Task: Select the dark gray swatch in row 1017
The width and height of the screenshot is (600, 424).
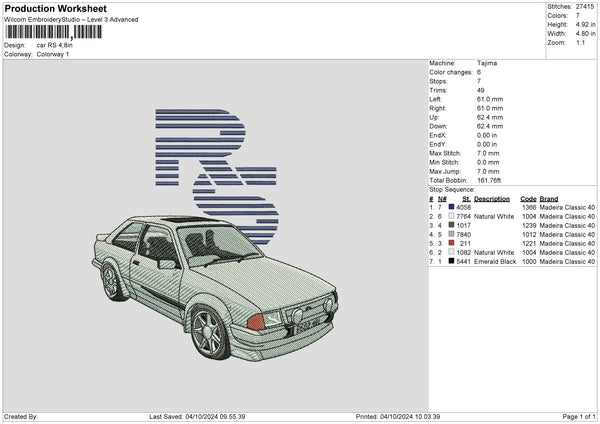Action: [451, 225]
